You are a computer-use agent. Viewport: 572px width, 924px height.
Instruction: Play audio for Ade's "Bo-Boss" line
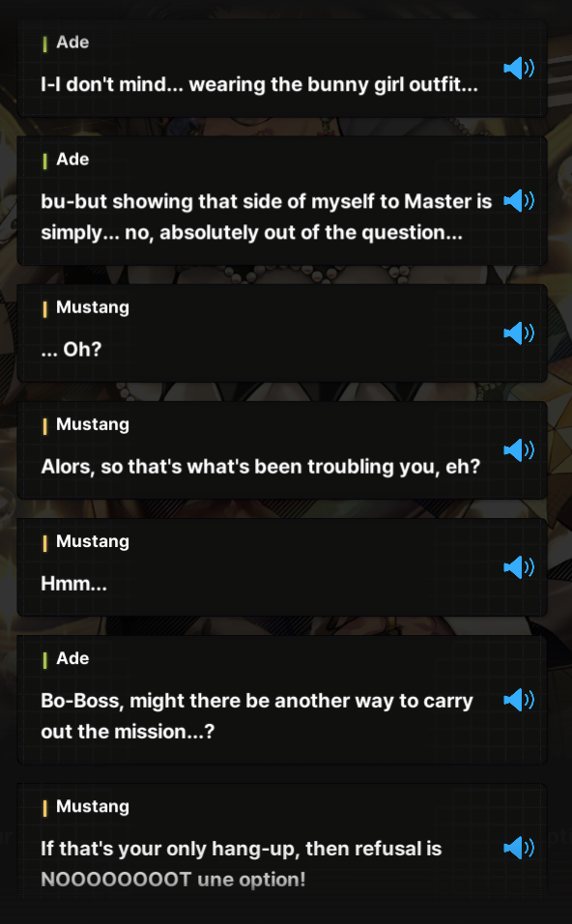point(519,700)
